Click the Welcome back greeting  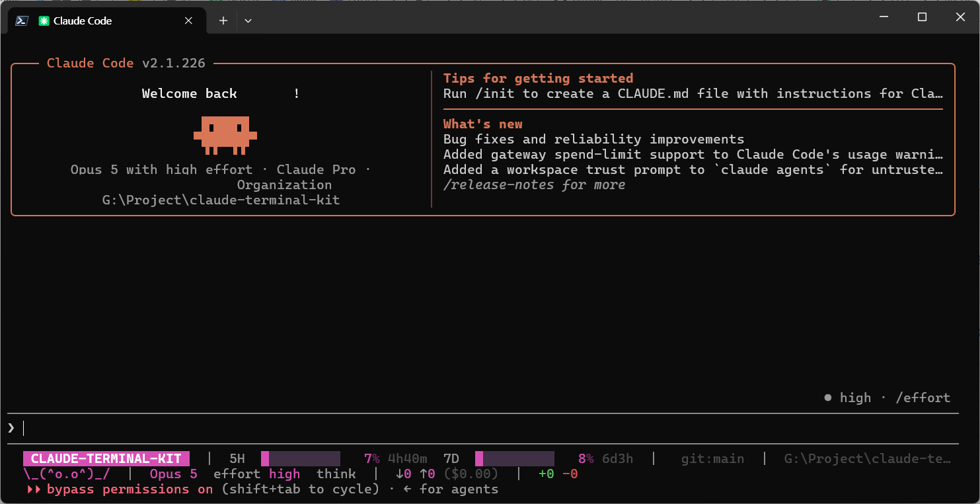221,93
